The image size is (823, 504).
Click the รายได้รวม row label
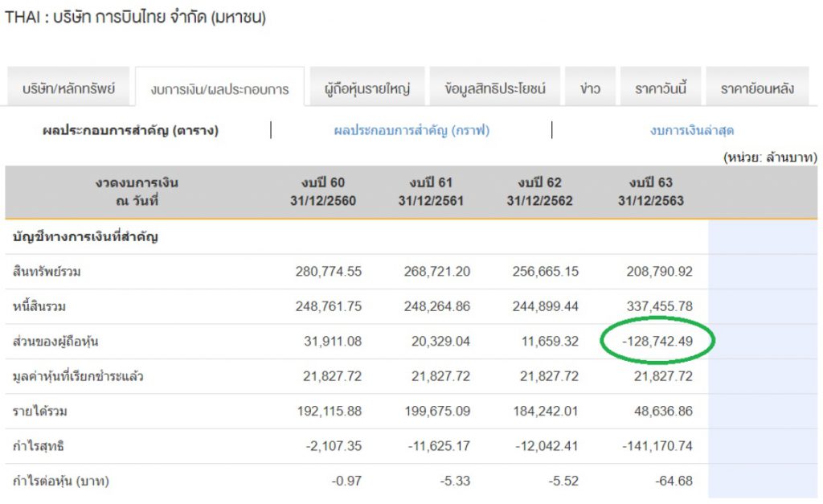(40, 411)
